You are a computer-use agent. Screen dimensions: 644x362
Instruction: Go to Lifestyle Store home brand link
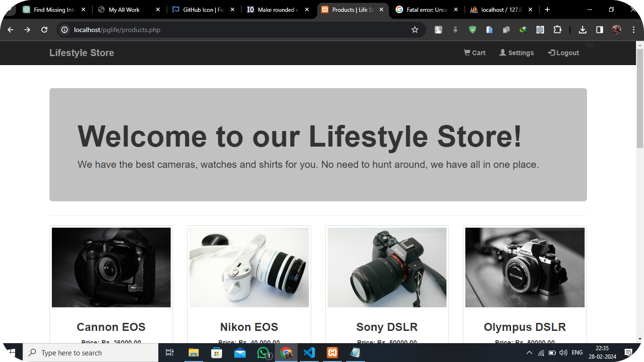82,53
